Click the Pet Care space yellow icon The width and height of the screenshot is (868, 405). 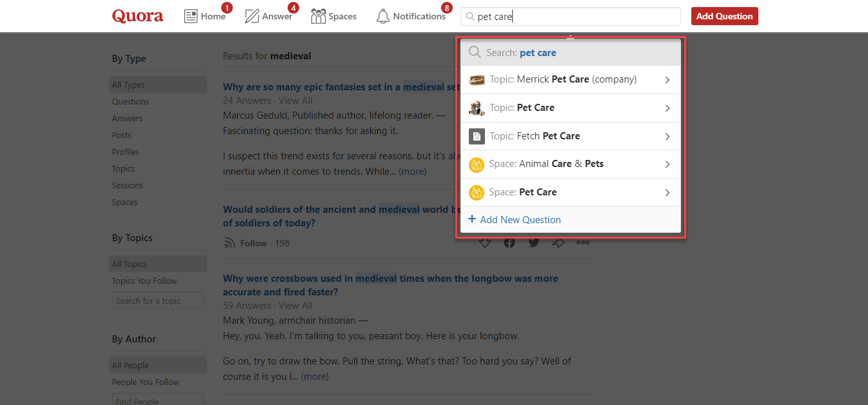477,192
